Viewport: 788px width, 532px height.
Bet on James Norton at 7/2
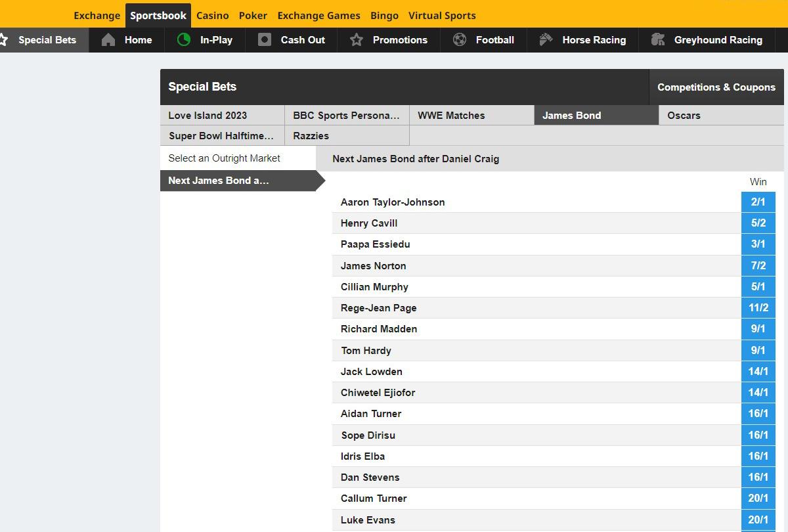[758, 265]
